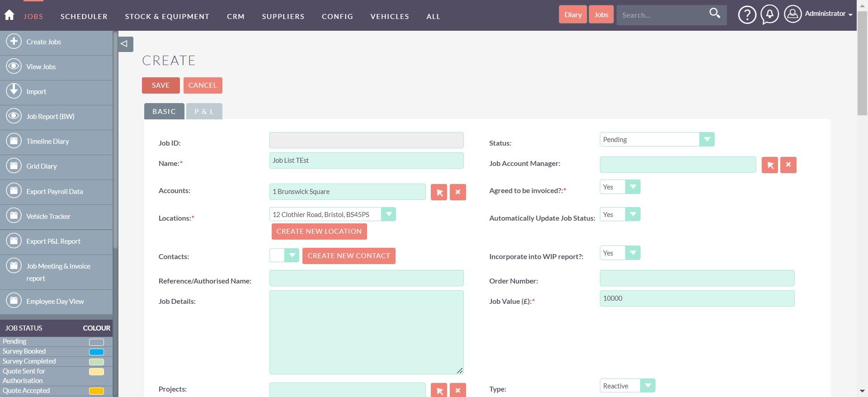Open the CRM menu
Image resolution: width=868 pixels, height=397 pixels.
236,16
